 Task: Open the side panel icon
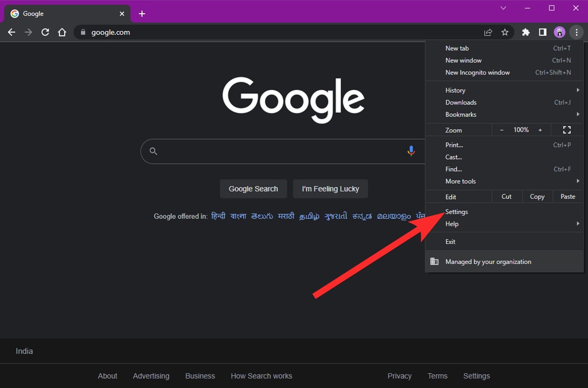(x=542, y=32)
